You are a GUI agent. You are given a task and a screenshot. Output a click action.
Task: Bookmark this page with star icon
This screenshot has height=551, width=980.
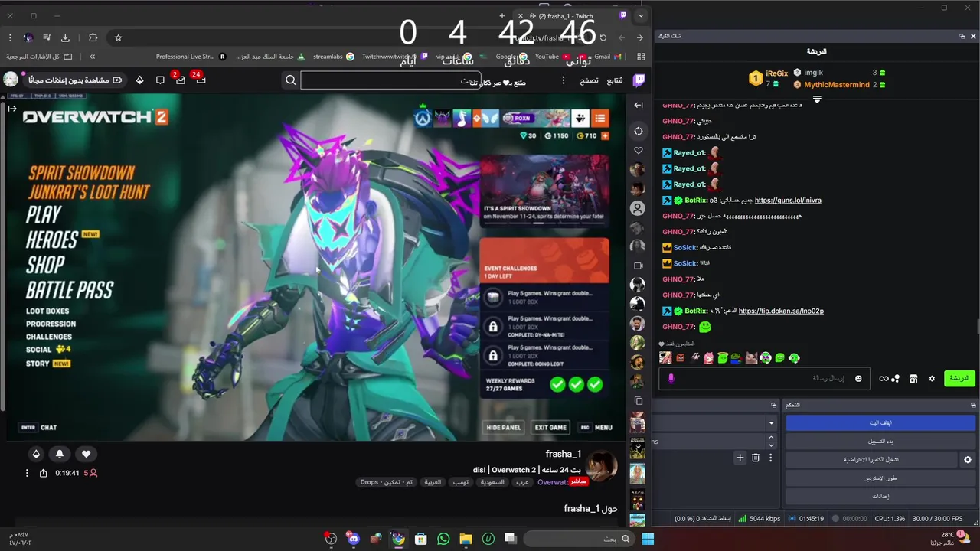coord(118,37)
